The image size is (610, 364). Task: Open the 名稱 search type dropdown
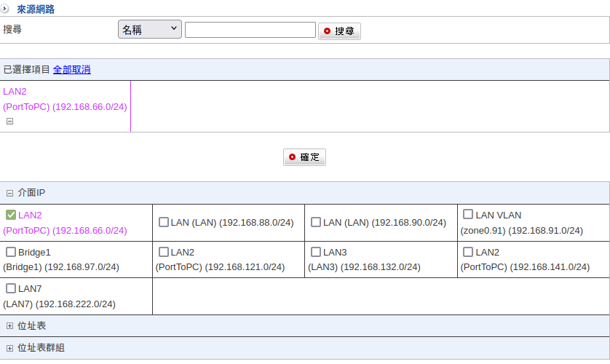coord(149,29)
